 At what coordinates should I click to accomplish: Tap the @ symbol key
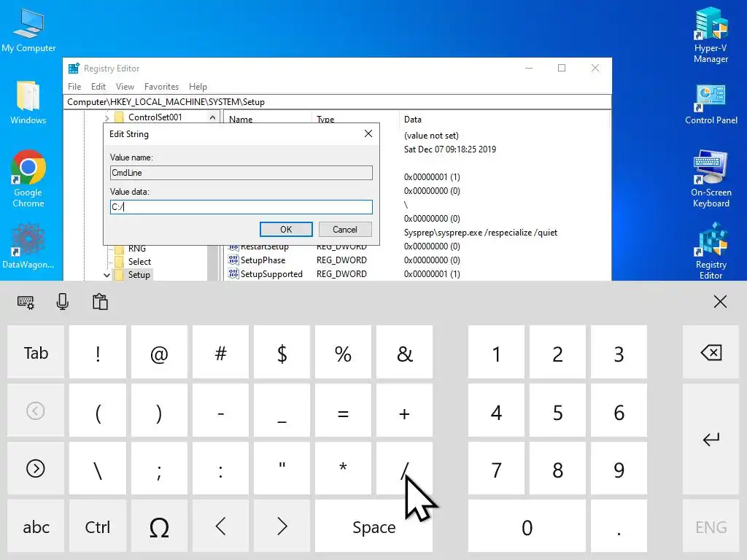pyautogui.click(x=159, y=352)
